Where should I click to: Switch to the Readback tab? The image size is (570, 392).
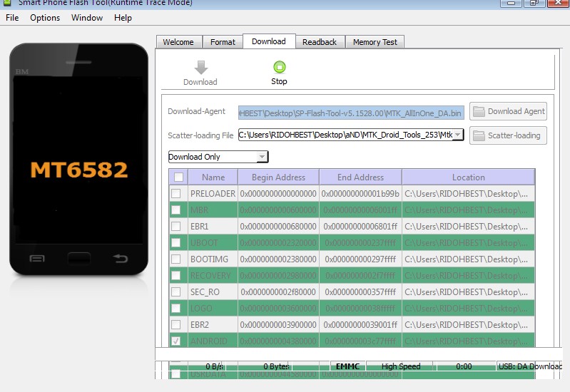320,42
